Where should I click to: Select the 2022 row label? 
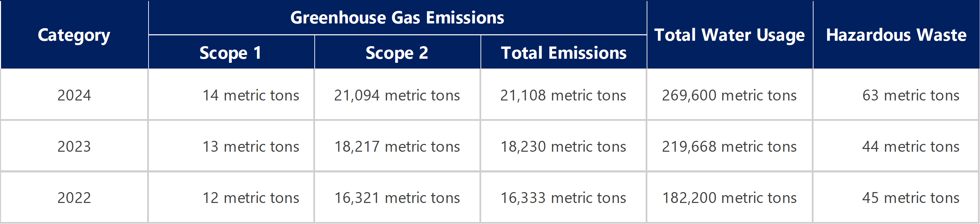(74, 198)
